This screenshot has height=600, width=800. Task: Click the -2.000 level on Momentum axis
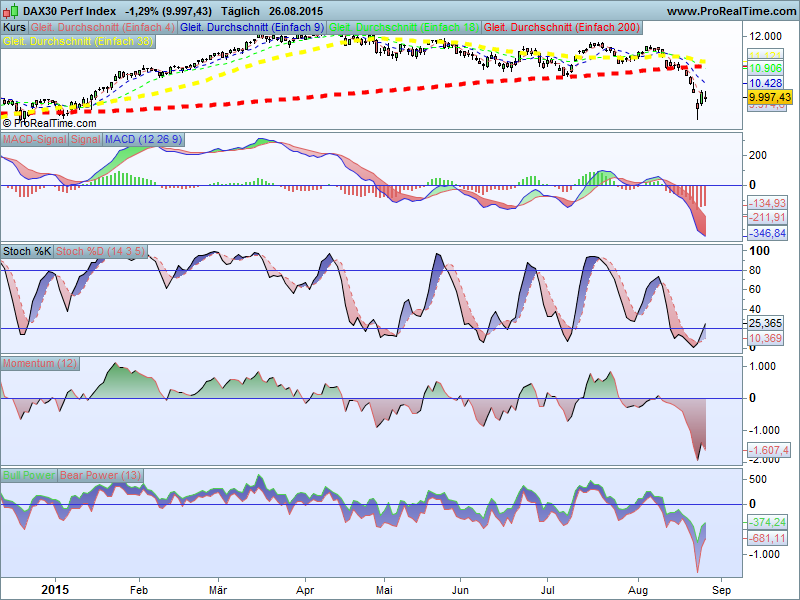[763, 460]
